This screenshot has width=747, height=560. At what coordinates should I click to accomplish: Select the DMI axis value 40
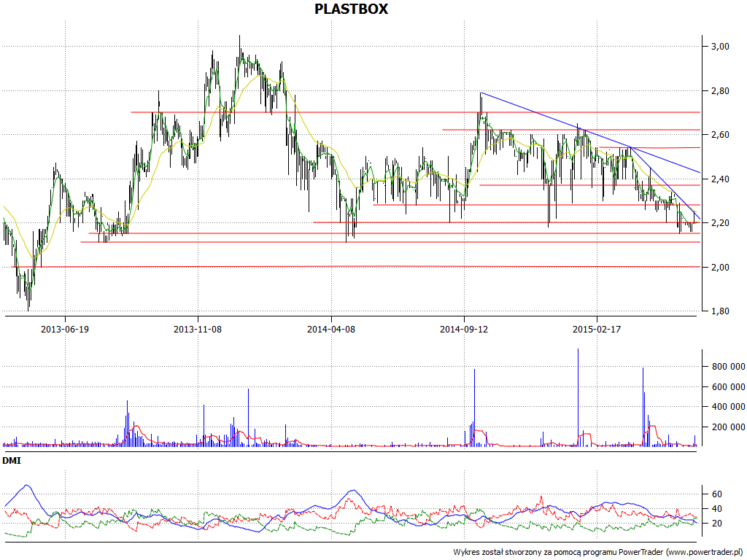pyautogui.click(x=717, y=509)
